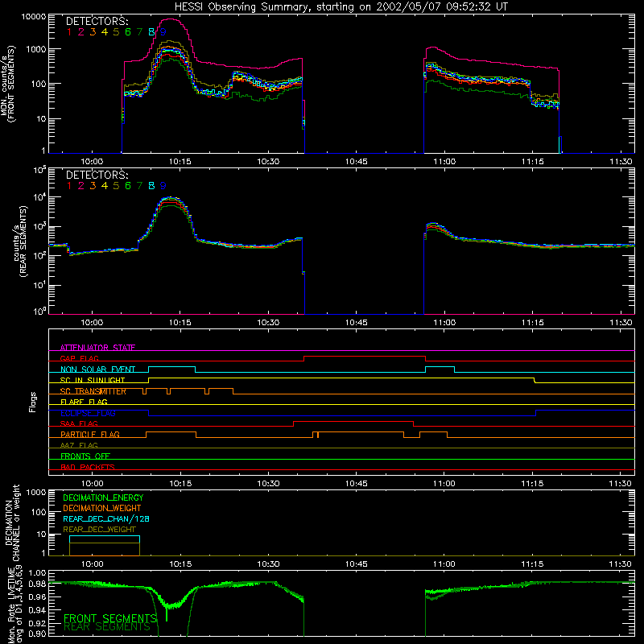
Task: Click the SC_IN_SUNLIGHT flag label
Action: (92, 380)
